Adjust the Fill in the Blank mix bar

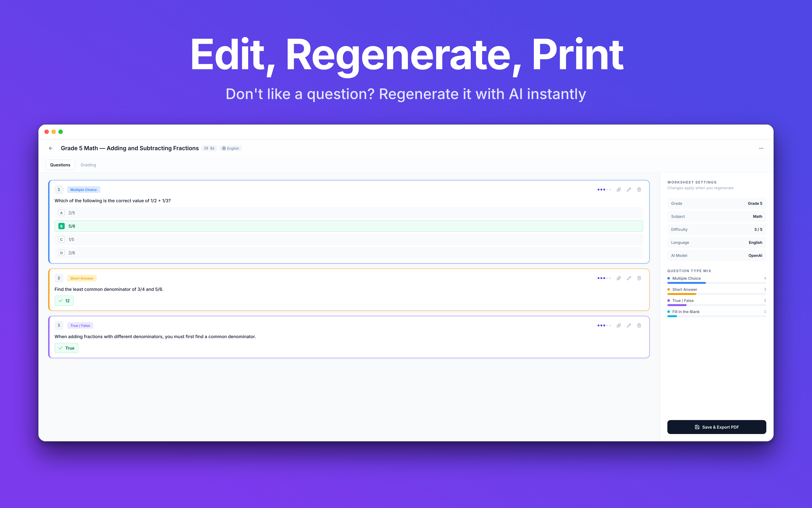tap(716, 316)
